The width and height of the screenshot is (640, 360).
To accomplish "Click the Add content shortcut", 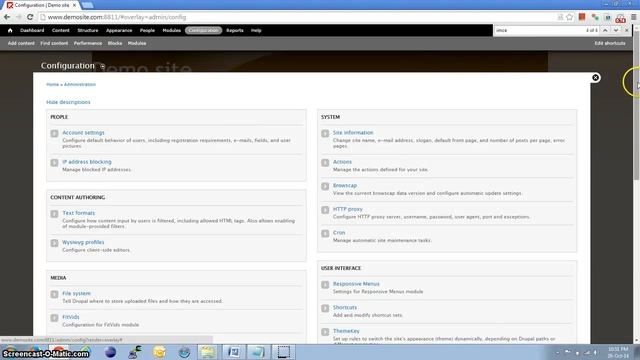I will click(21, 43).
